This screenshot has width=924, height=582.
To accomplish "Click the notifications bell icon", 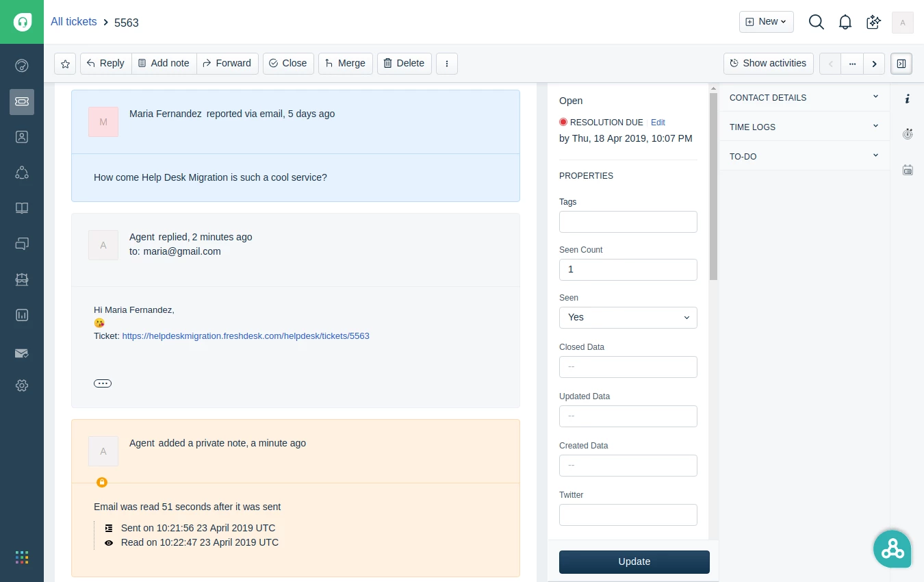I will [x=845, y=22].
